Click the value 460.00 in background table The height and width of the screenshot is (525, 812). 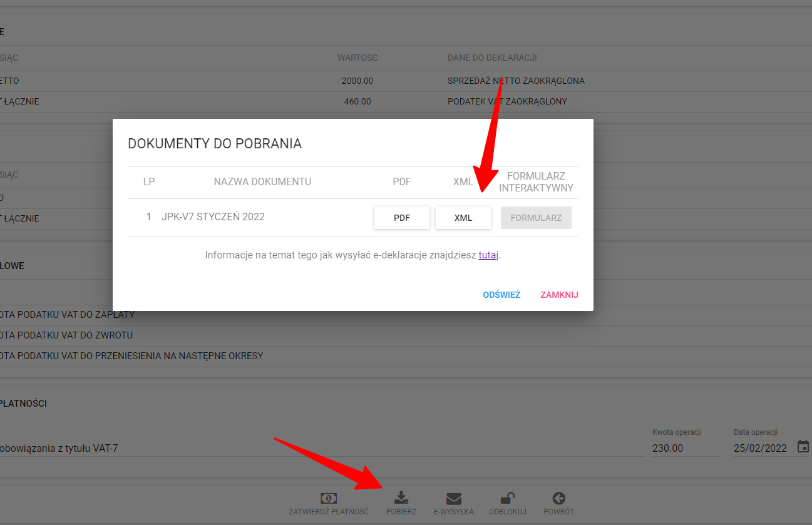point(357,101)
